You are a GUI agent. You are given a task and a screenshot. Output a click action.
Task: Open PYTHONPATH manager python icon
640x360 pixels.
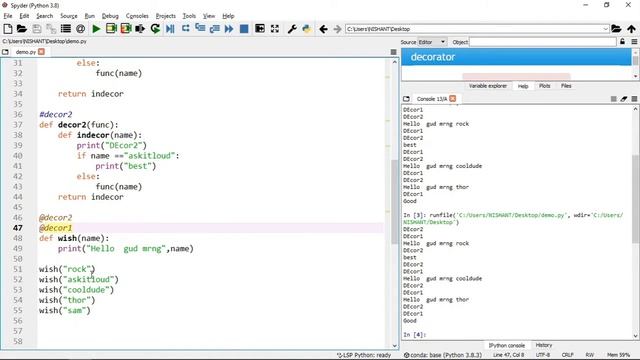point(307,29)
